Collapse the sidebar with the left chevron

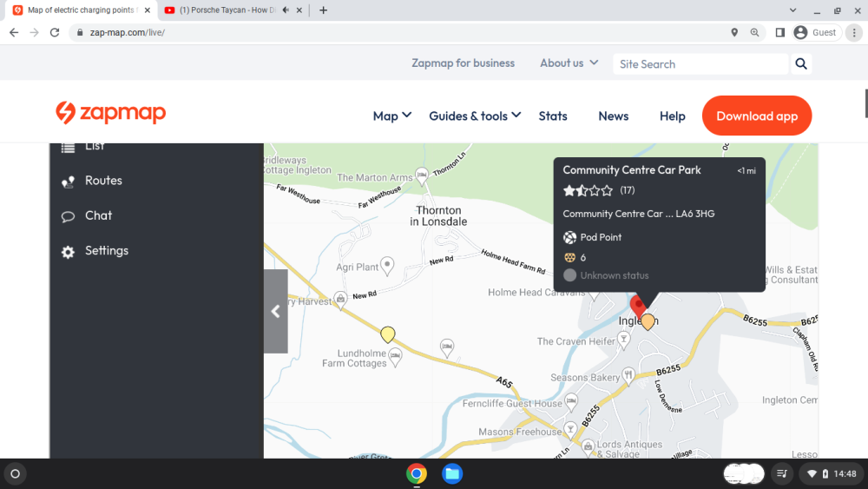pyautogui.click(x=276, y=311)
